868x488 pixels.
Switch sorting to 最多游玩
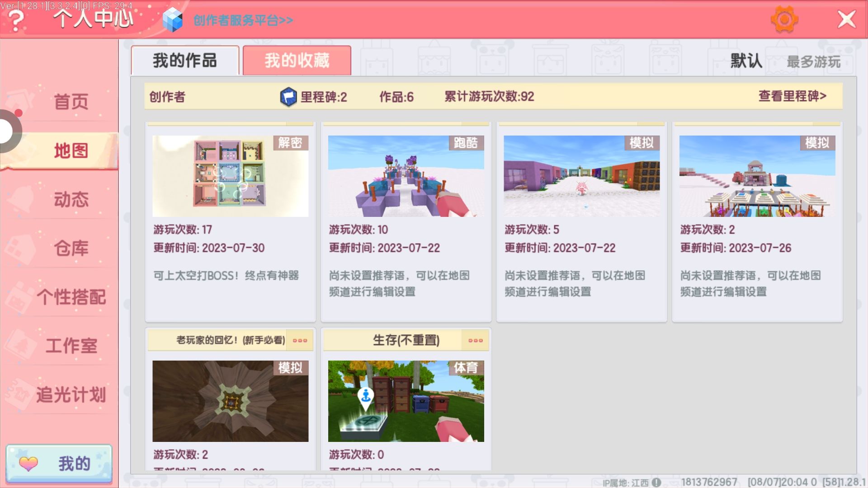coord(813,62)
